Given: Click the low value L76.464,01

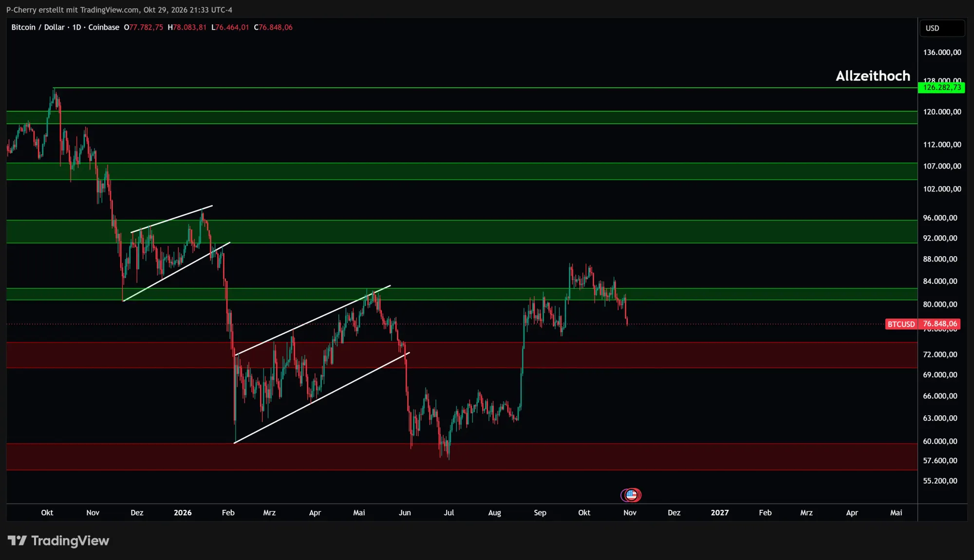Looking at the screenshot, I should coord(230,27).
